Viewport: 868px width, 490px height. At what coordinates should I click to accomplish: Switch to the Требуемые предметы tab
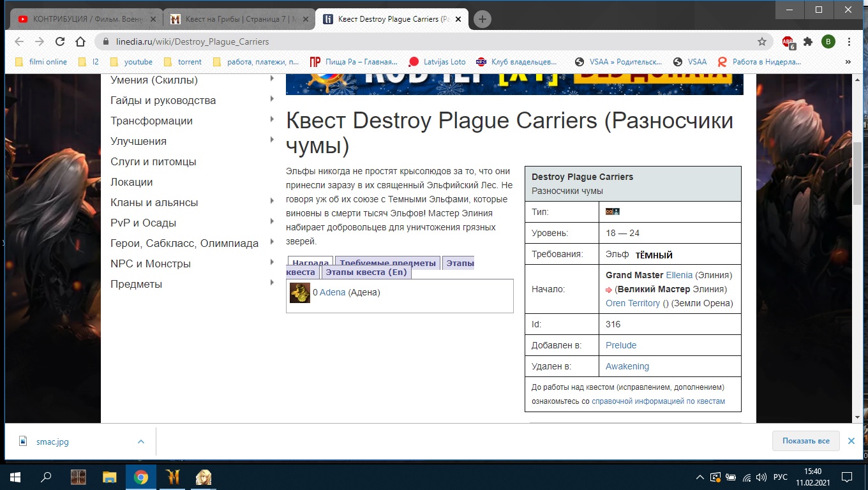coord(387,263)
